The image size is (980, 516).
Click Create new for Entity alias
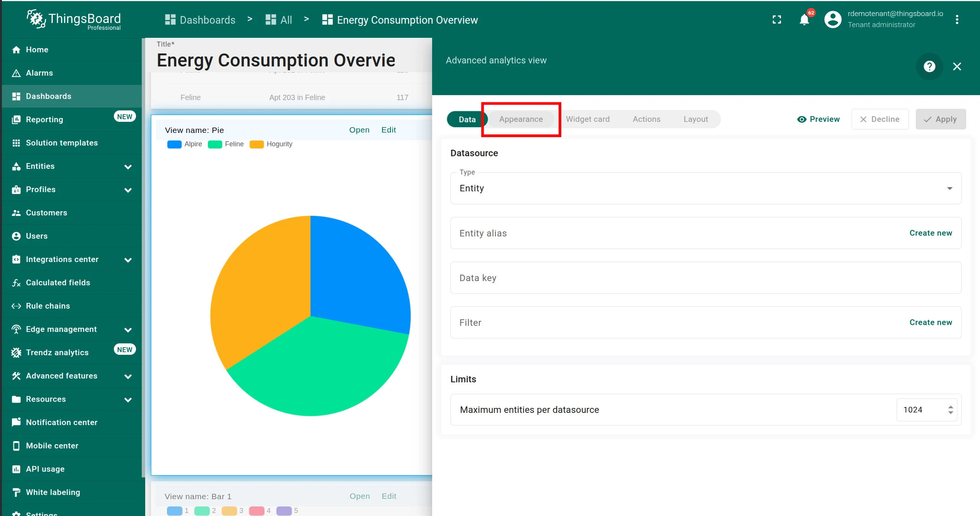[931, 233]
